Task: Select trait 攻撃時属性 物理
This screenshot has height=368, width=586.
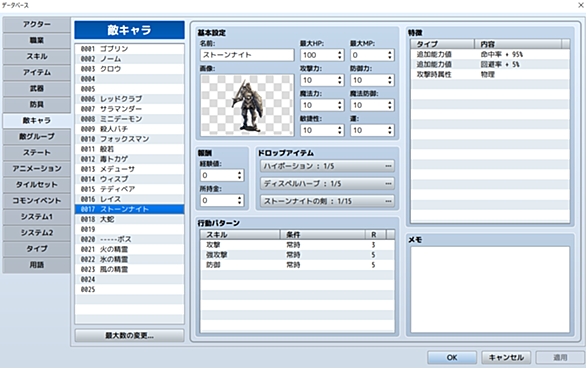Action: (x=490, y=75)
